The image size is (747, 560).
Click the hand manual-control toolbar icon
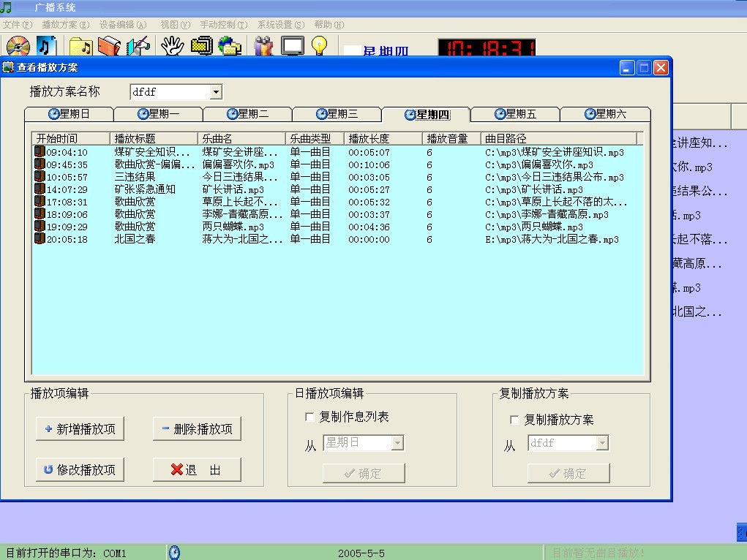(173, 46)
